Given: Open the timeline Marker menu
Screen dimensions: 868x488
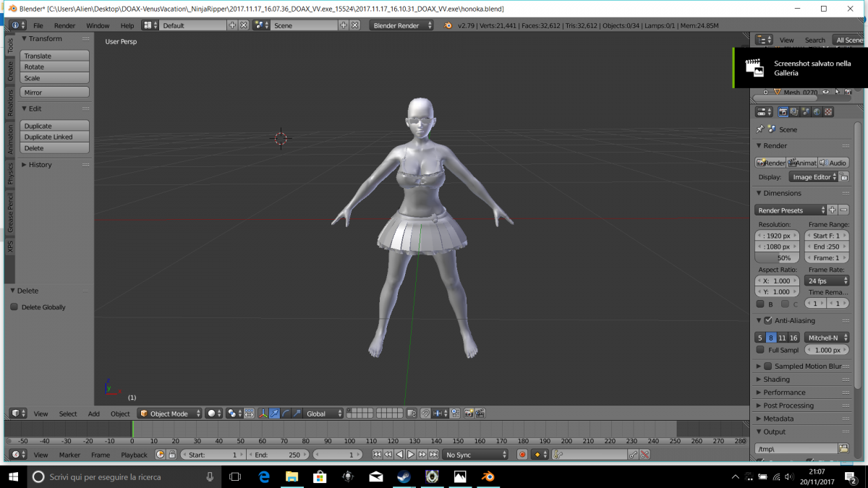Looking at the screenshot, I should tap(69, 455).
